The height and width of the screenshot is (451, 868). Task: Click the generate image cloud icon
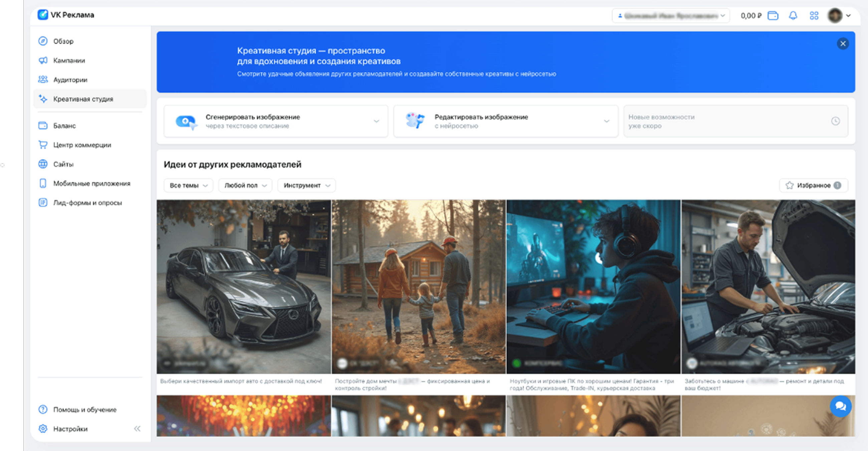pyautogui.click(x=186, y=121)
